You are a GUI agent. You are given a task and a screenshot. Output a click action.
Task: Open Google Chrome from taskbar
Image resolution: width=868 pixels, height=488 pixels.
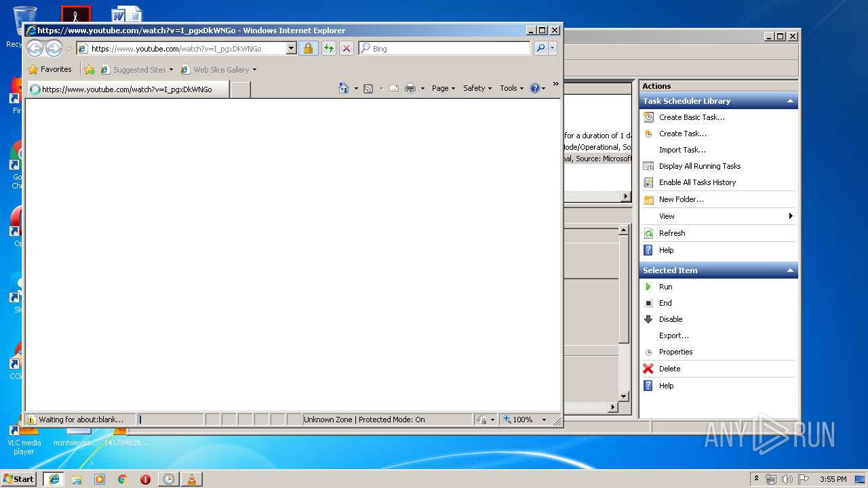pyautogui.click(x=122, y=479)
